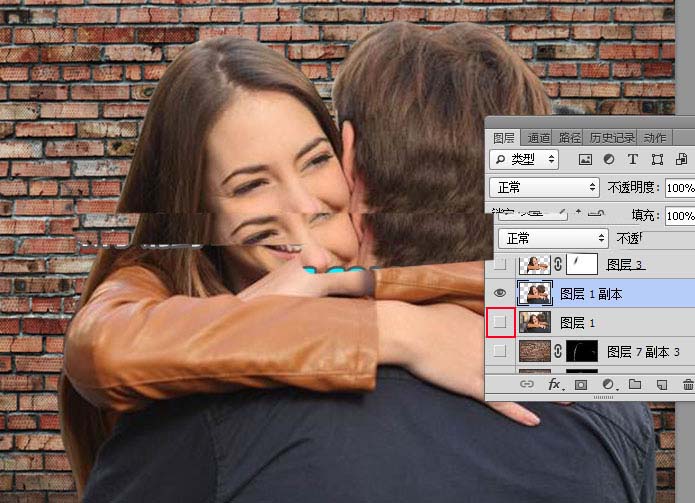
Task: Toggle visibility of 图层 7 副本 3
Action: pos(500,351)
